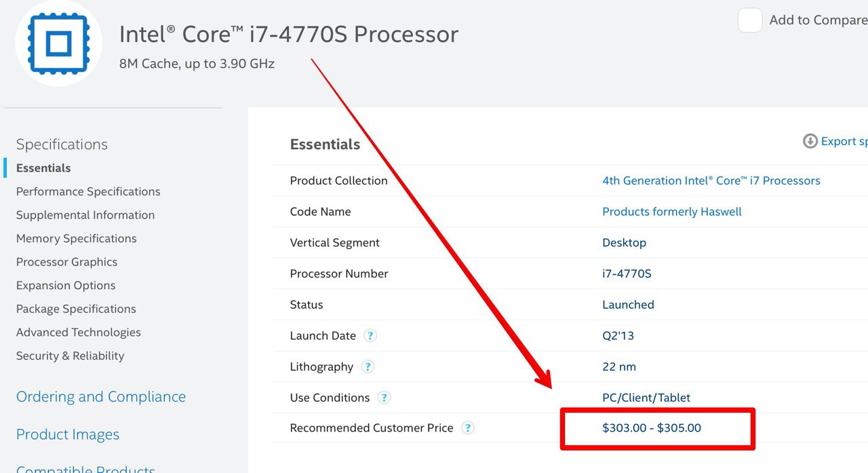The height and width of the screenshot is (473, 868).
Task: Jump to the Memory Specifications section
Action: (77, 238)
